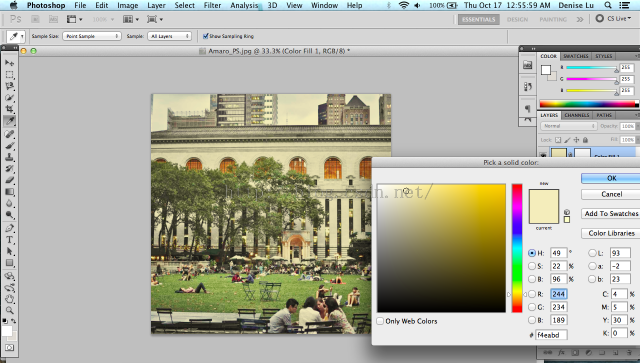Select the Move tool
Viewport: 640px width, 363px height.
(x=9, y=63)
